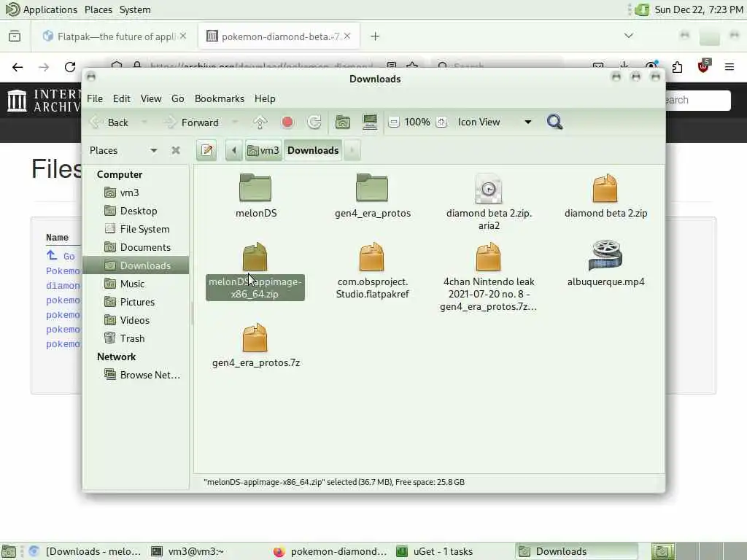
Task: Open Icon View mode dropdown
Action: coord(495,122)
